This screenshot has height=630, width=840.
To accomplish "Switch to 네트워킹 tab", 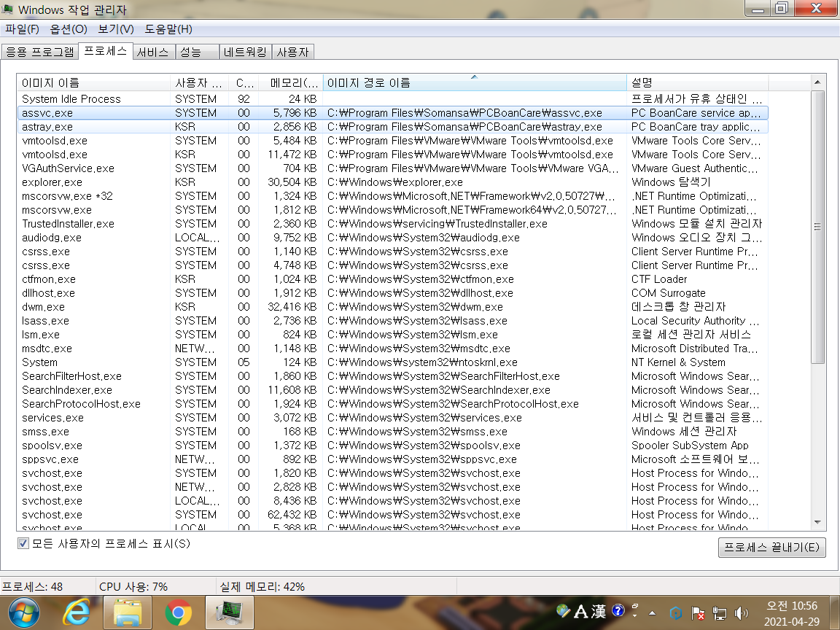I will (245, 52).
